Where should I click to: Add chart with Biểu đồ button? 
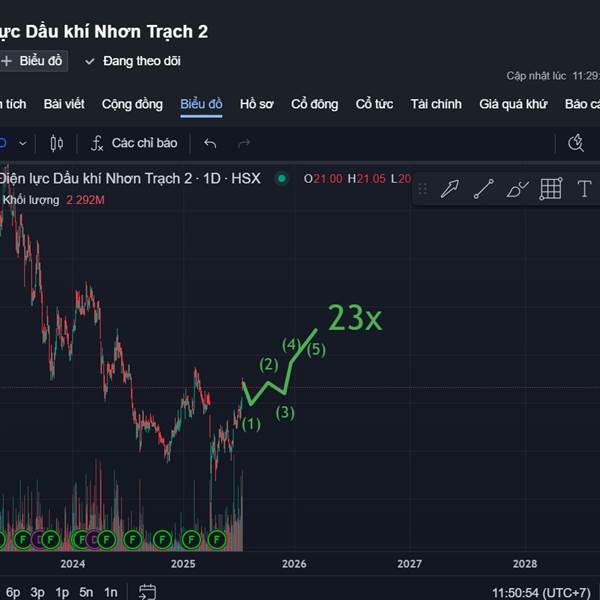(33, 61)
